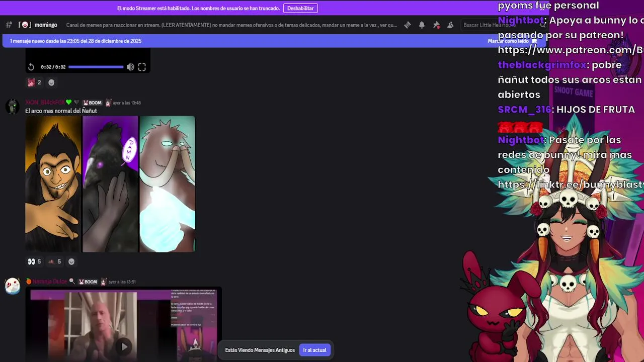The image size is (644, 362).
Task: Open XiON_Bl4ckFOX user avatar
Action: click(13, 107)
